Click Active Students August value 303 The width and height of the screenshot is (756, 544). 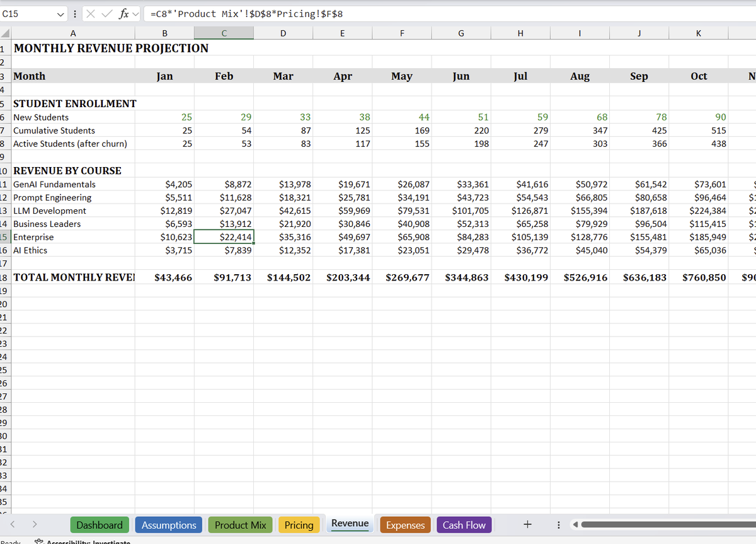[x=580, y=144]
